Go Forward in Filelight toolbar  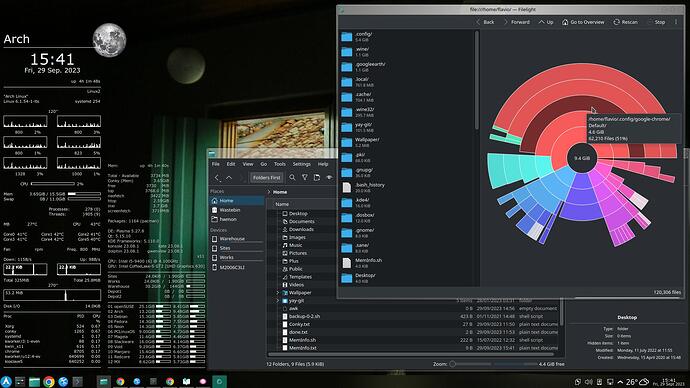tap(516, 22)
